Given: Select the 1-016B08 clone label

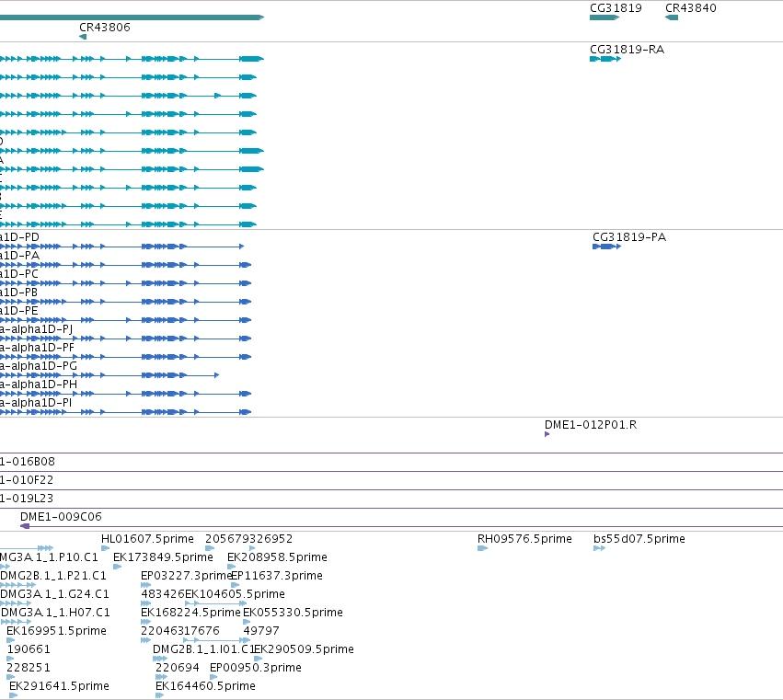Looking at the screenshot, I should click(28, 462).
